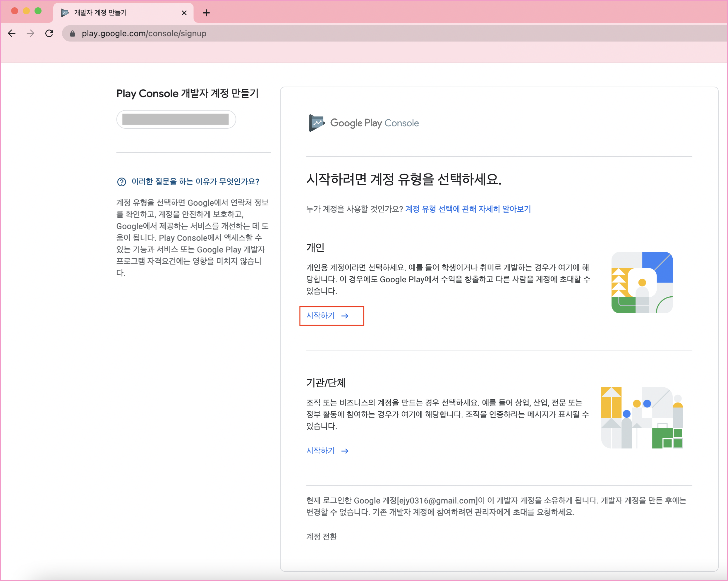Screen dimensions: 728x581
Task: Close the 개발자 계정 만들기 tab
Action: coord(184,13)
